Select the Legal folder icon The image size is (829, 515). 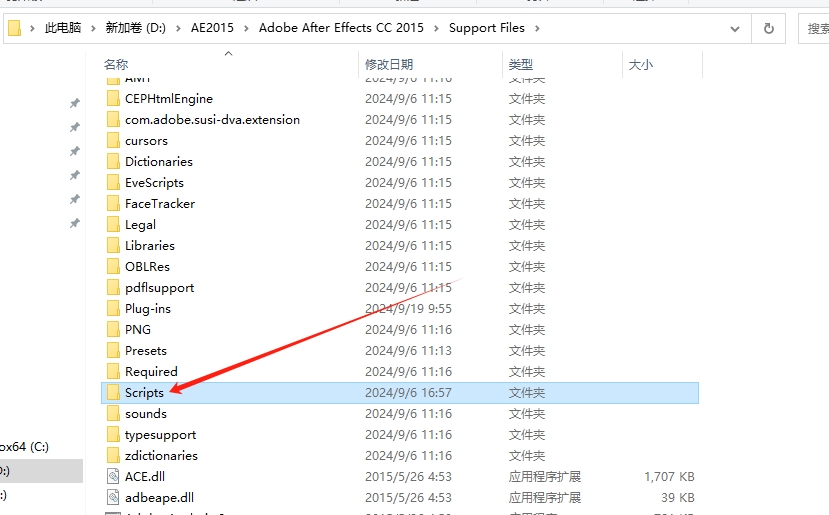113,224
